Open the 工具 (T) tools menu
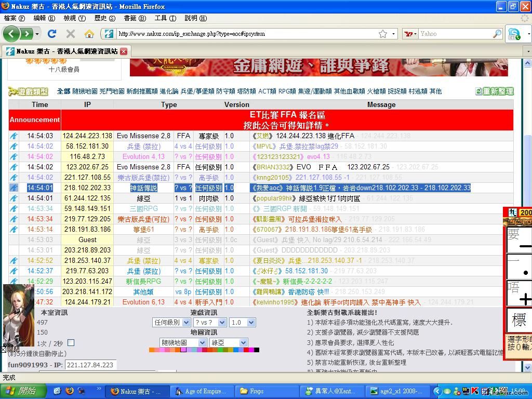 pyautogui.click(x=165, y=18)
